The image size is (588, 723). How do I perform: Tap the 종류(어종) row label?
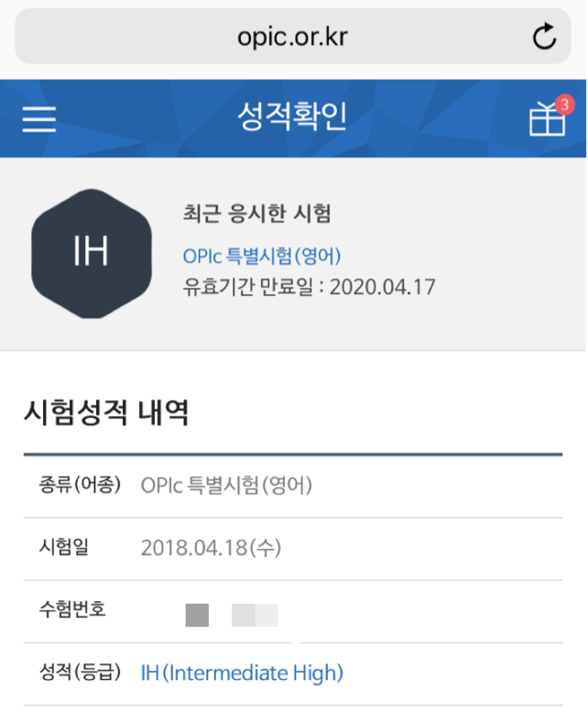tap(80, 485)
